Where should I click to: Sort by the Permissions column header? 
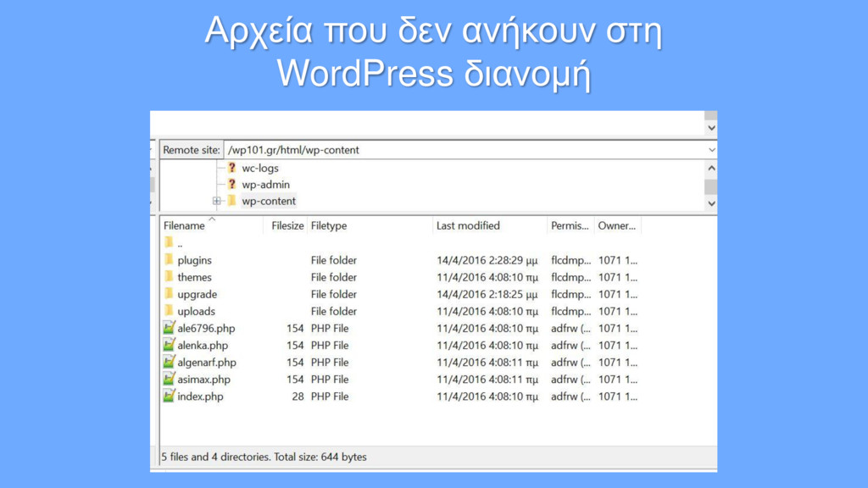(570, 225)
